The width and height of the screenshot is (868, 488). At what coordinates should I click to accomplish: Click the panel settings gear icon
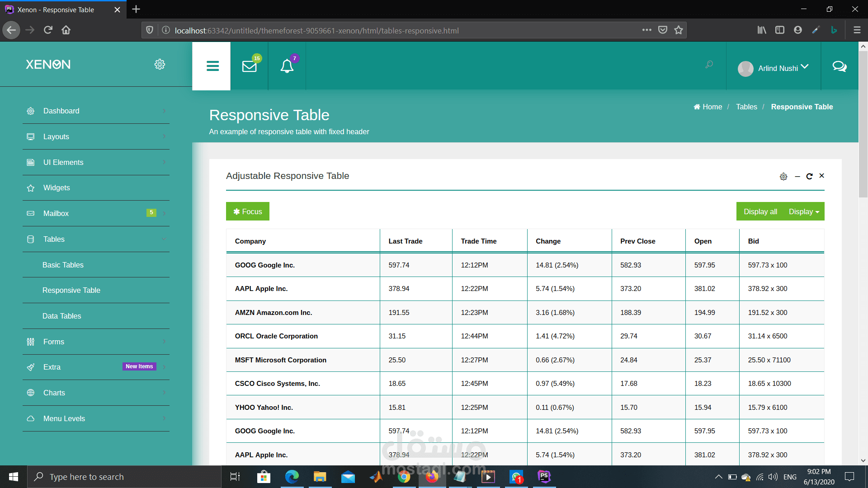[x=783, y=176]
